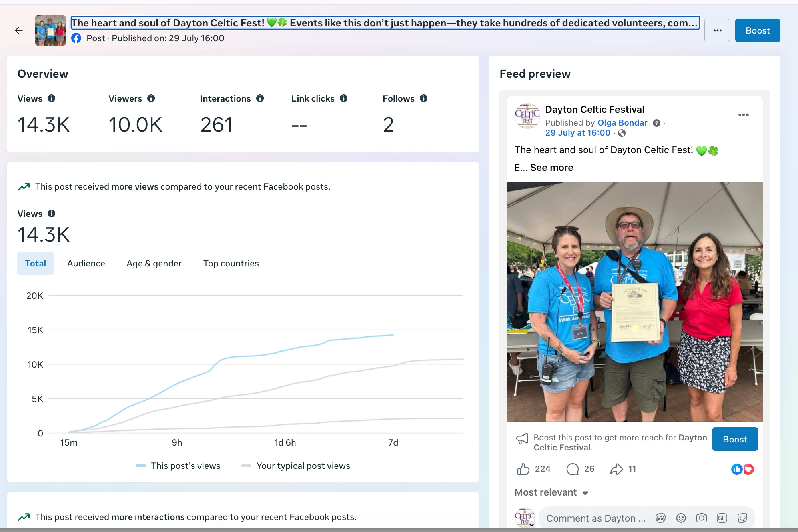Select the post title text in header
798x532 pixels.
385,23
